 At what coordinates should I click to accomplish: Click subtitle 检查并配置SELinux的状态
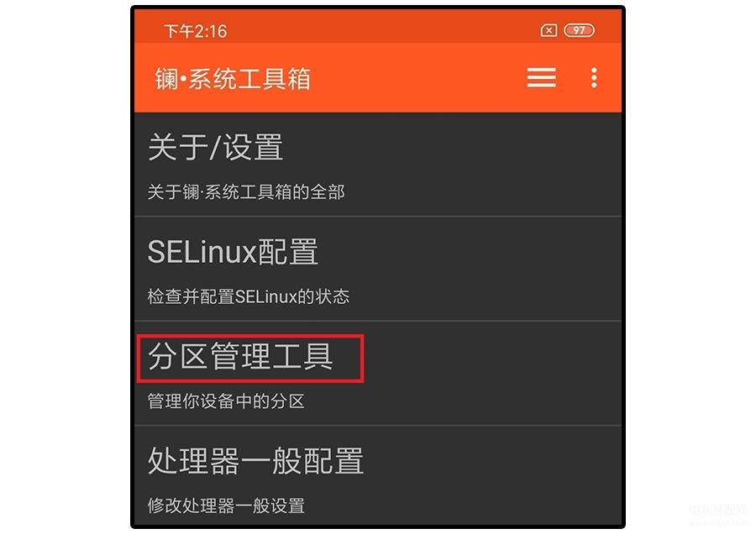click(x=249, y=296)
